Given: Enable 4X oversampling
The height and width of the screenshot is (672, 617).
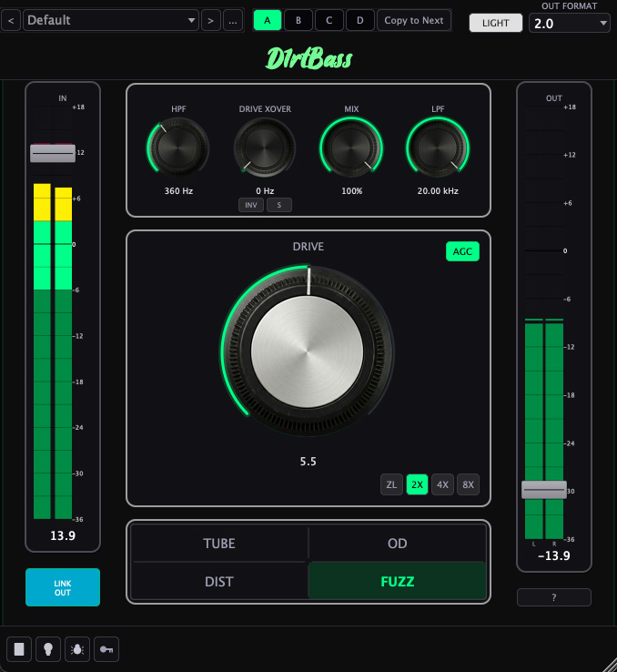Looking at the screenshot, I should click(442, 484).
